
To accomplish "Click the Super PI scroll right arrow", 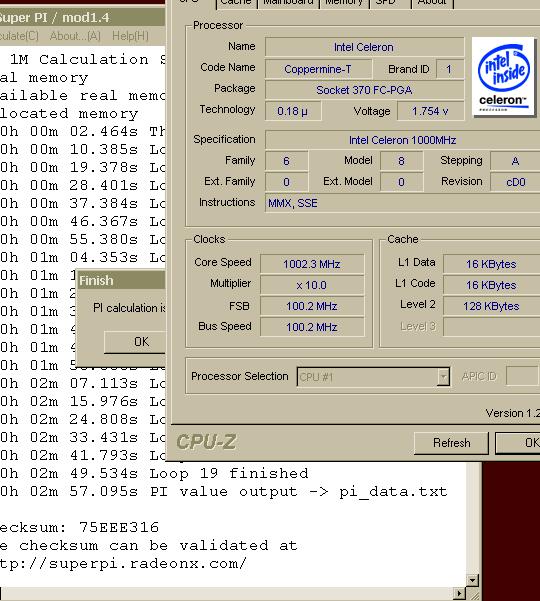I will [x=459, y=594].
